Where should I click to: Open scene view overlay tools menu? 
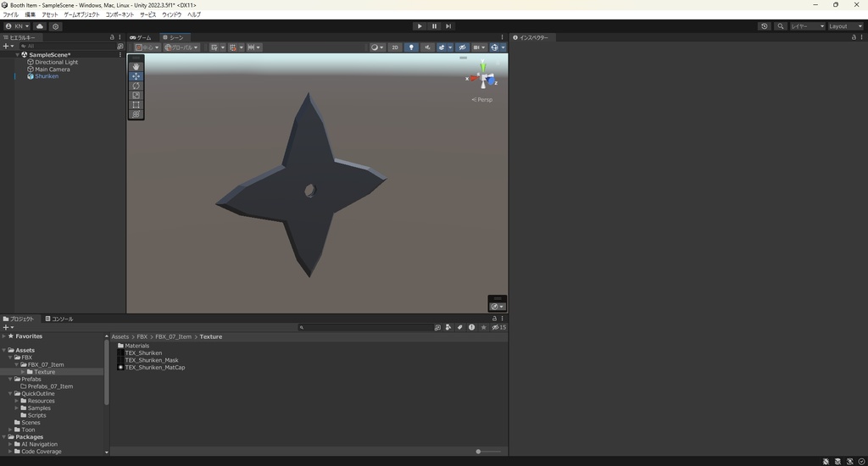497,307
